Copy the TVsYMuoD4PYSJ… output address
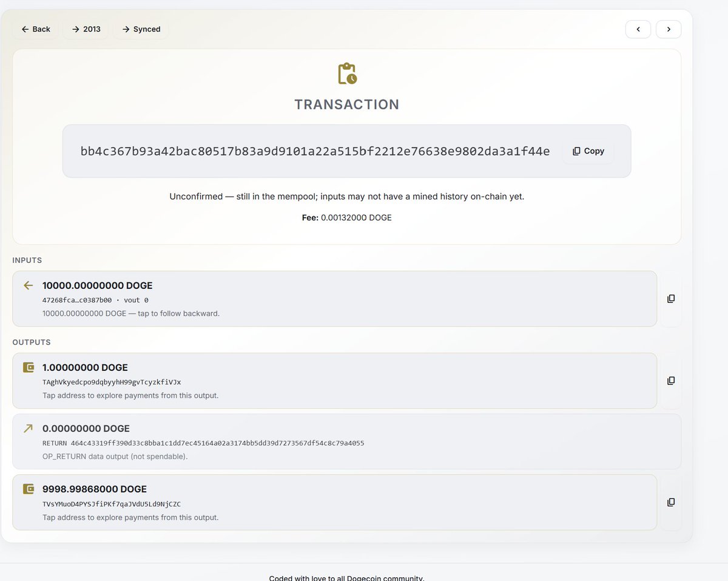Screen dimensions: 728x581 [671, 502]
